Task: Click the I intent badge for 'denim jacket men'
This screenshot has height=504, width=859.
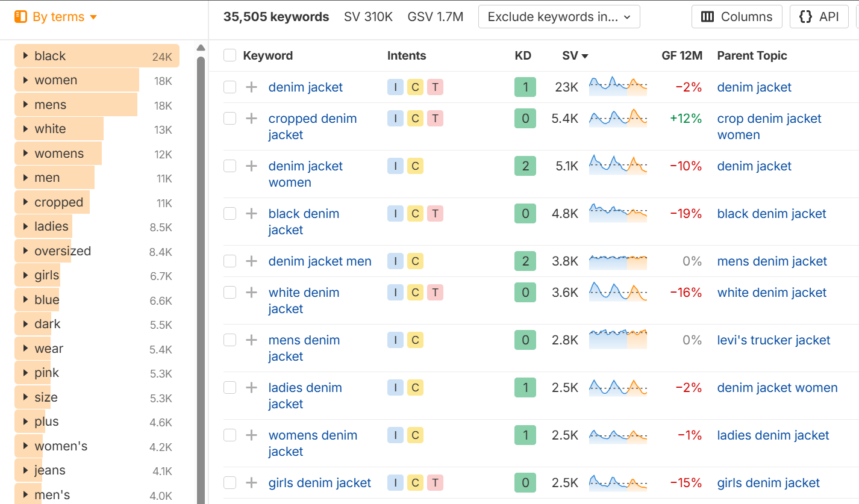Action: (395, 261)
